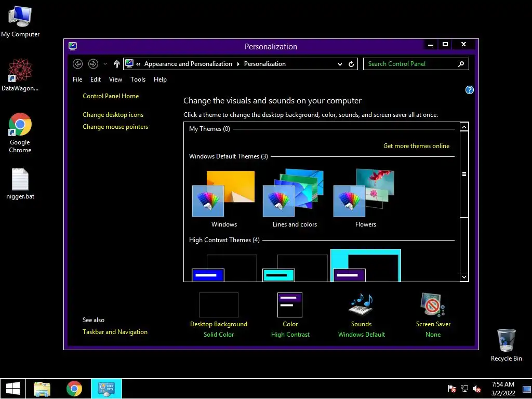
Task: Close the Personalization window
Action: coord(463,45)
